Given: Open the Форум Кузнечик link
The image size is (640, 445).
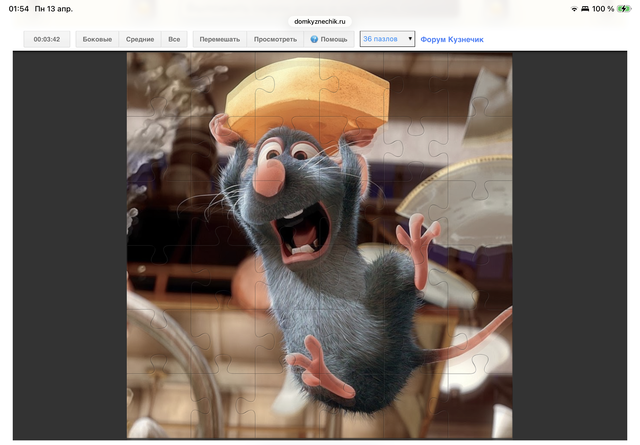Looking at the screenshot, I should click(452, 39).
